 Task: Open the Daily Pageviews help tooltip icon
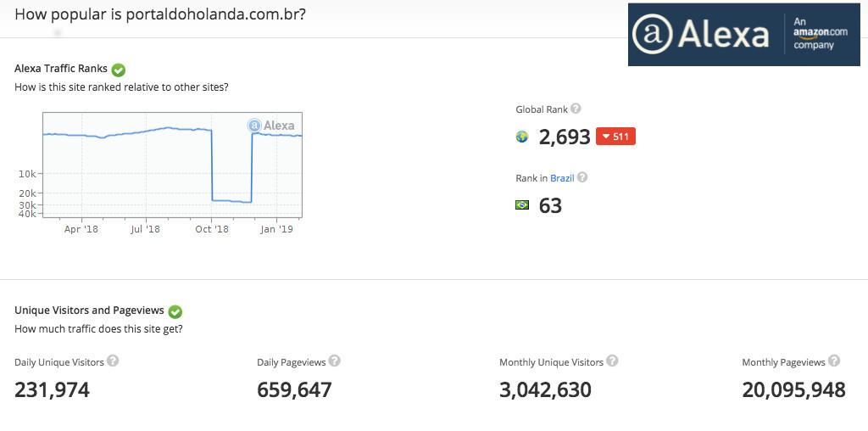tap(335, 361)
